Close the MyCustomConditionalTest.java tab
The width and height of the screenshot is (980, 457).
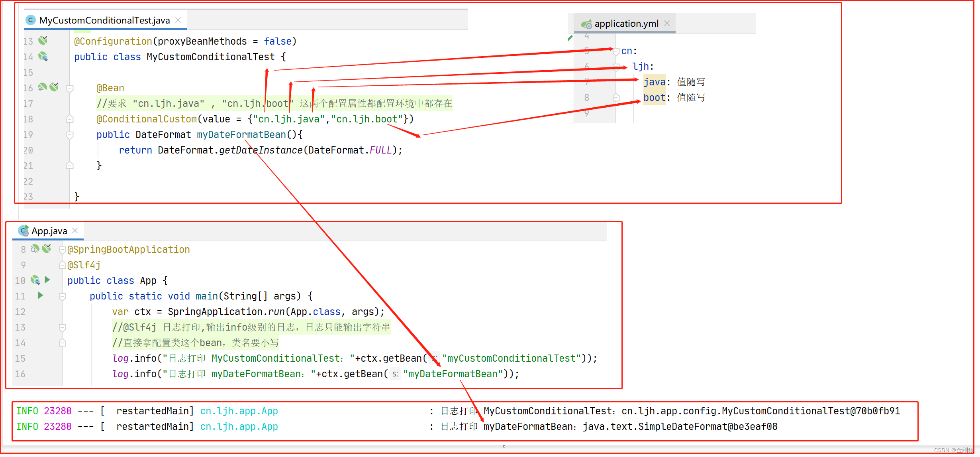pos(178,20)
